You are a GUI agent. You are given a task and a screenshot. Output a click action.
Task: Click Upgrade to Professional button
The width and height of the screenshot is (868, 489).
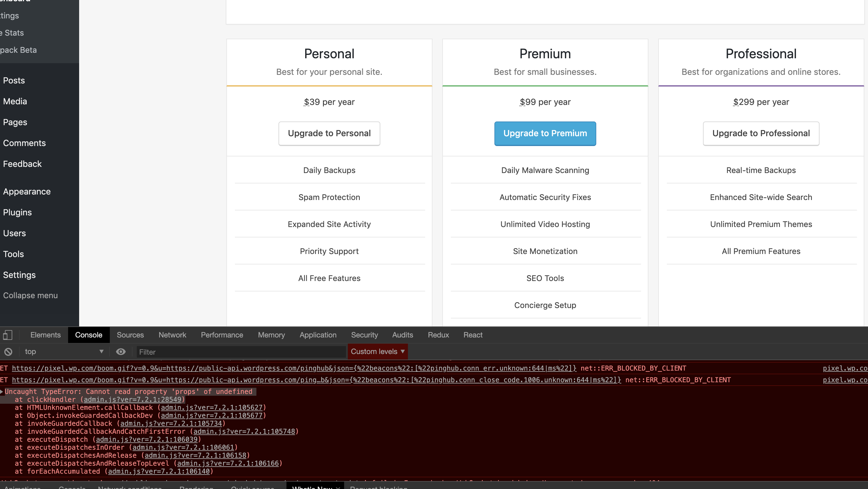[761, 133]
